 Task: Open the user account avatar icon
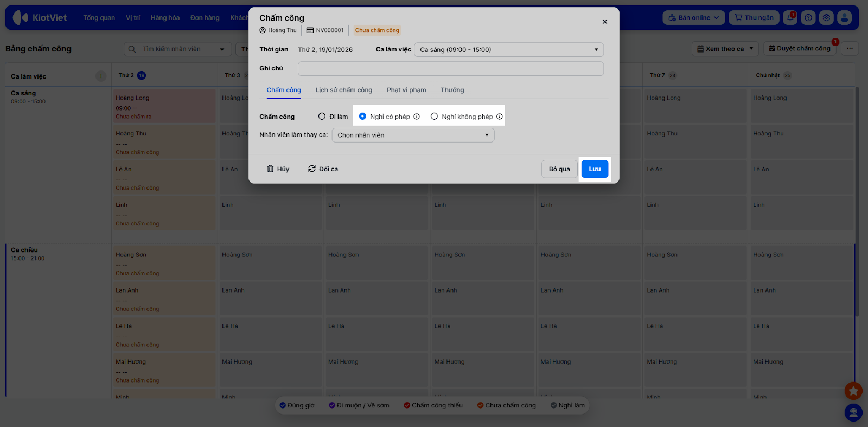coord(844,18)
